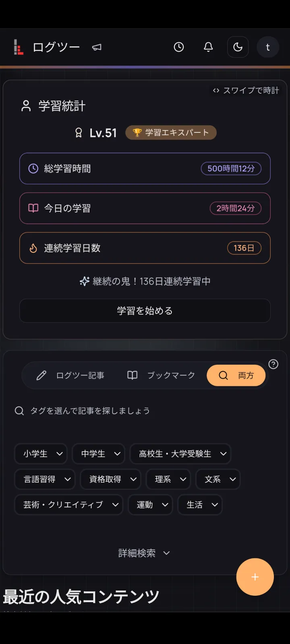Open the notifications bell
The image size is (290, 644).
pos(208,47)
